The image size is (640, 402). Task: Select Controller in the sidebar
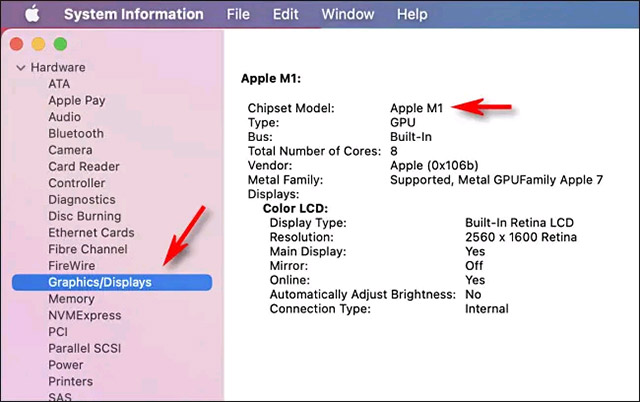(77, 183)
